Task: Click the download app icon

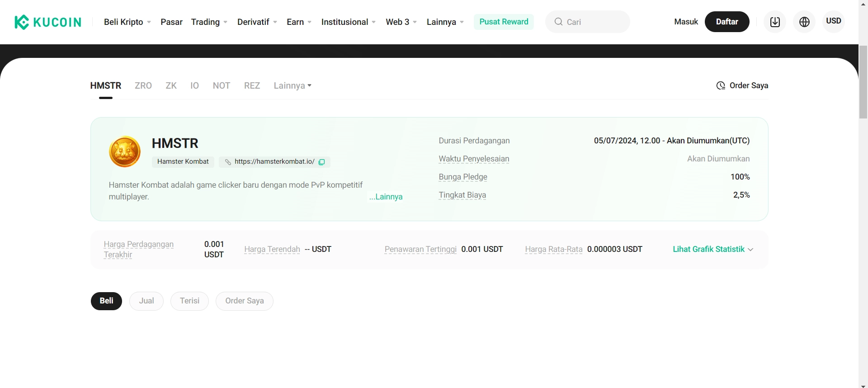Action: [x=775, y=22]
